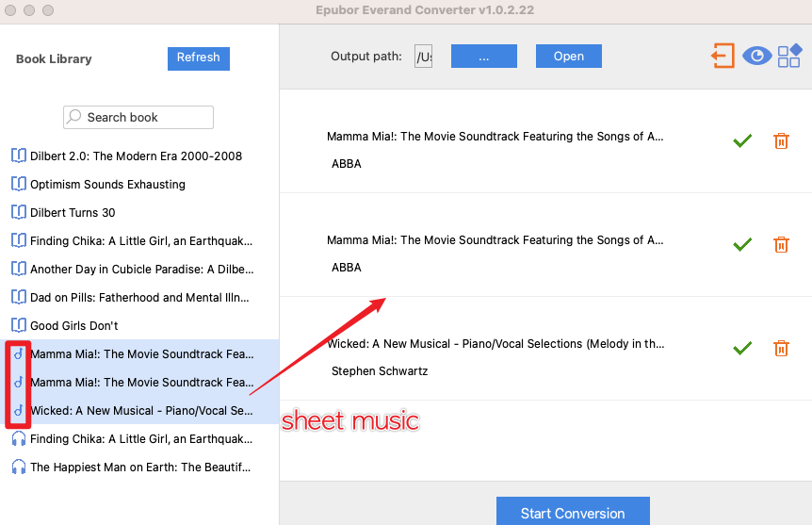Screen dimensions: 812x525
Task: Click music note icon beside Wicked in library
Action: click(x=18, y=410)
